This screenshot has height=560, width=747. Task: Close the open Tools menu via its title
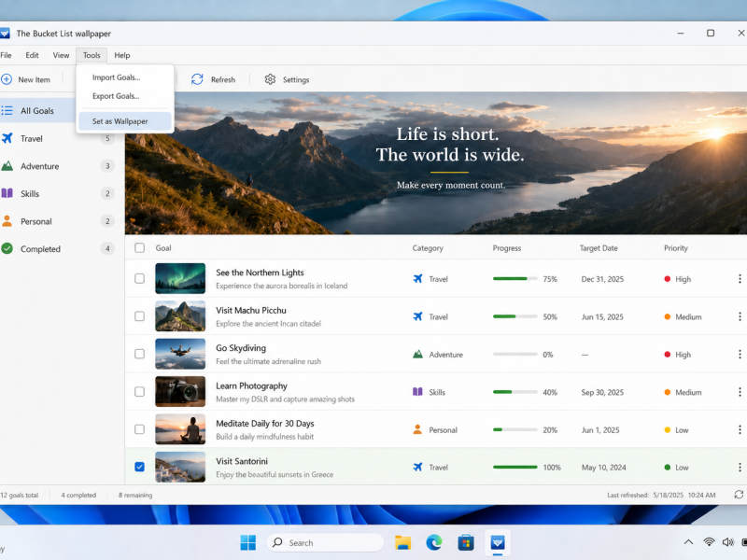pyautogui.click(x=92, y=55)
